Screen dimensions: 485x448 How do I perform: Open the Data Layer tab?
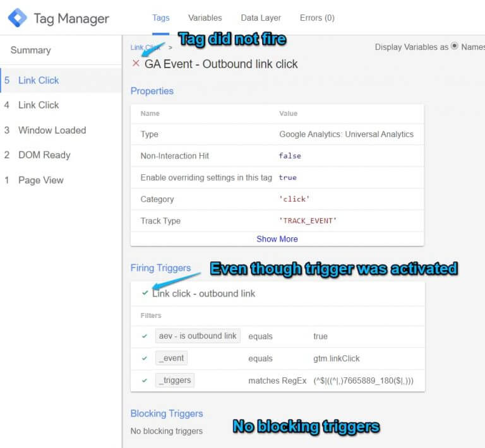click(261, 18)
